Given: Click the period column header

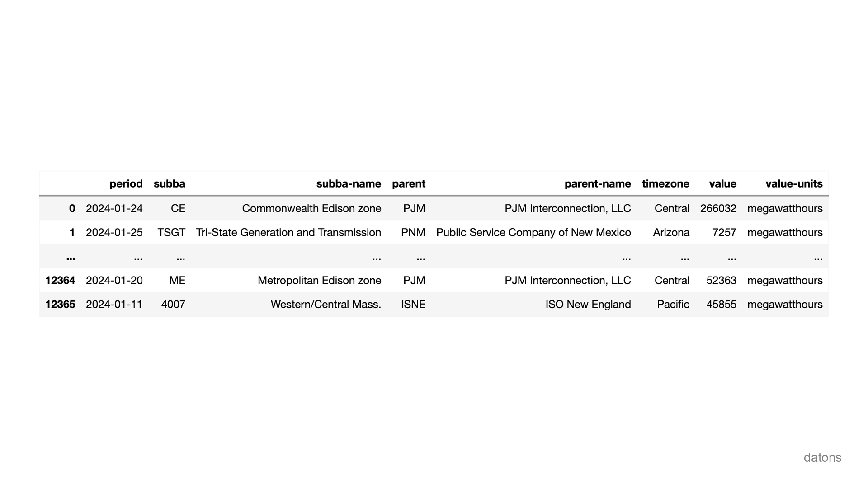Looking at the screenshot, I should pos(126,184).
